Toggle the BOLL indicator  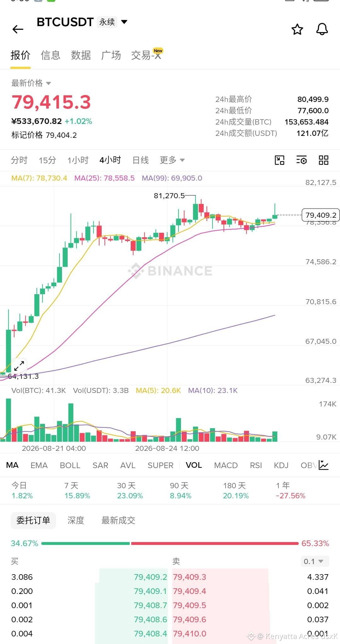[70, 465]
